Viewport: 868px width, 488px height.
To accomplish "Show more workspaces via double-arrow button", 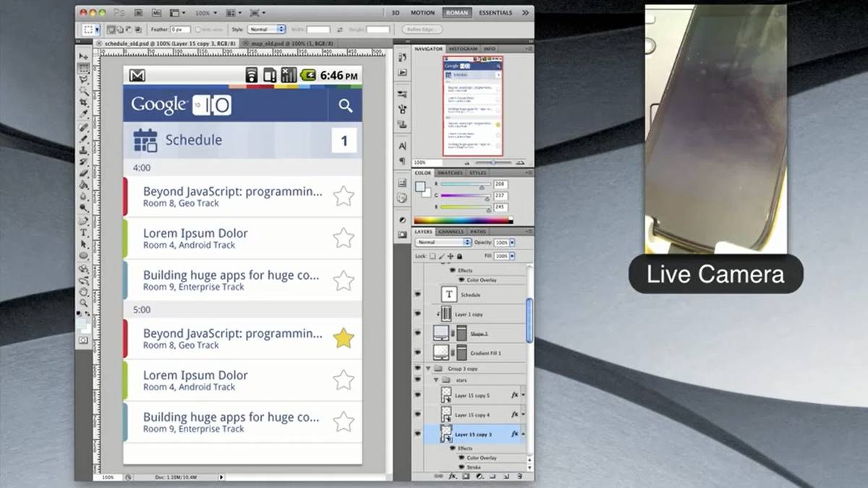I will point(524,12).
